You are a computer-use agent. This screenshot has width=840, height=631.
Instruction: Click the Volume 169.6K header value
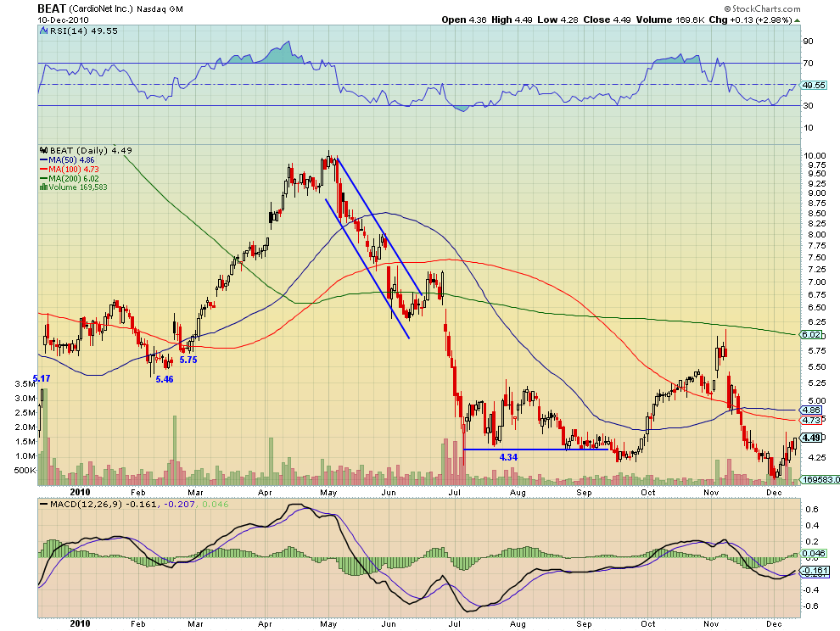pyautogui.click(x=670, y=20)
